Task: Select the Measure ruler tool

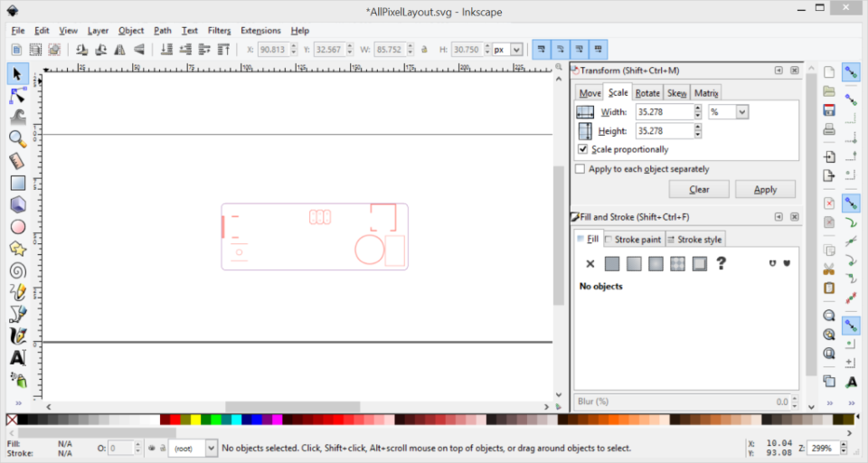Action: tap(17, 161)
